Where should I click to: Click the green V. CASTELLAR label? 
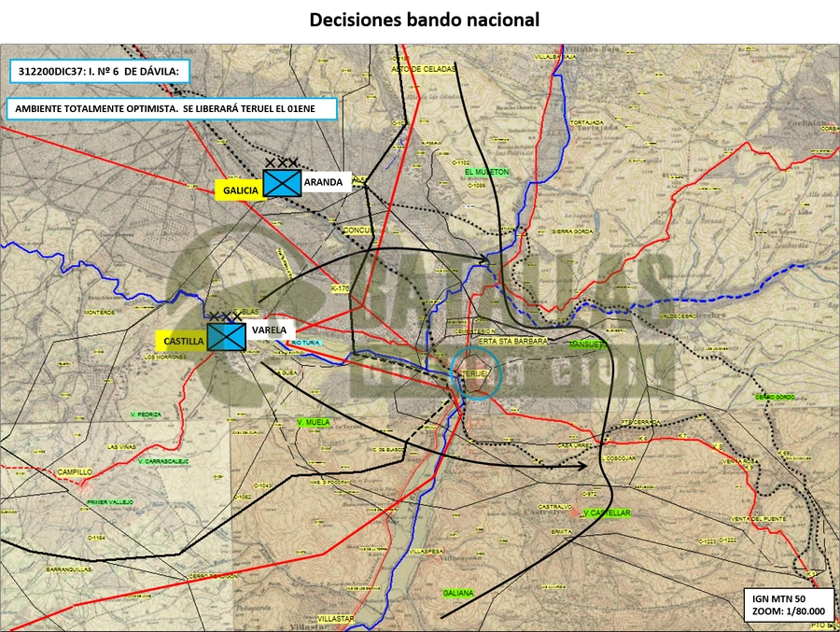607,513
